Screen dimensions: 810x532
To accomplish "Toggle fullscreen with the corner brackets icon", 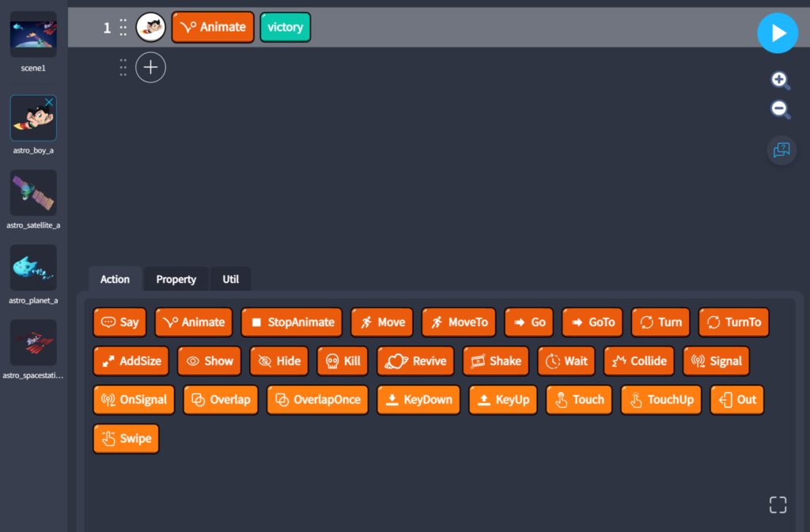I will coord(778,505).
